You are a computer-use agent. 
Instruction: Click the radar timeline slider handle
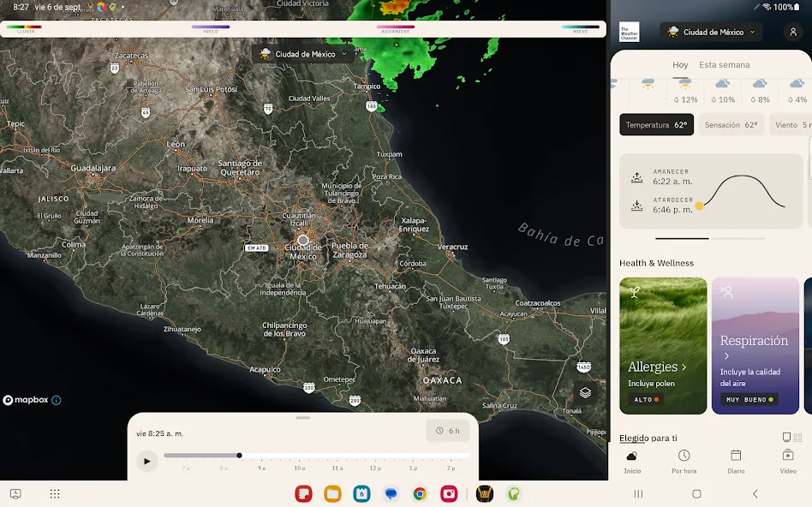click(239, 456)
